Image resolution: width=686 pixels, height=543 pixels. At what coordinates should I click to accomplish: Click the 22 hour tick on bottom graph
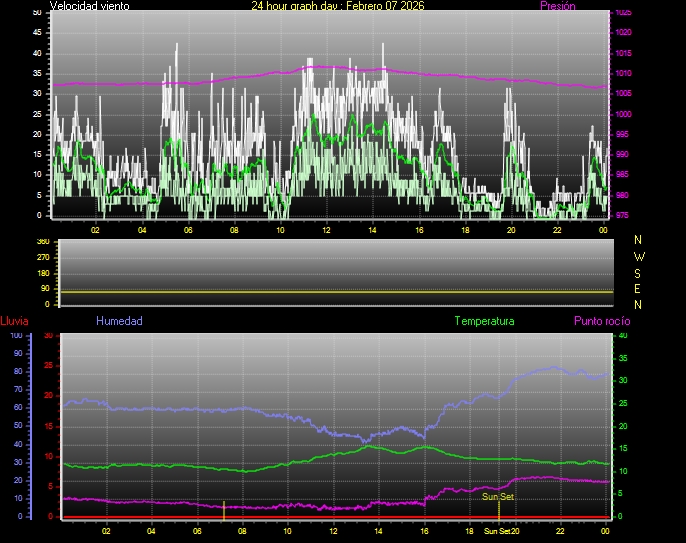pos(561,531)
